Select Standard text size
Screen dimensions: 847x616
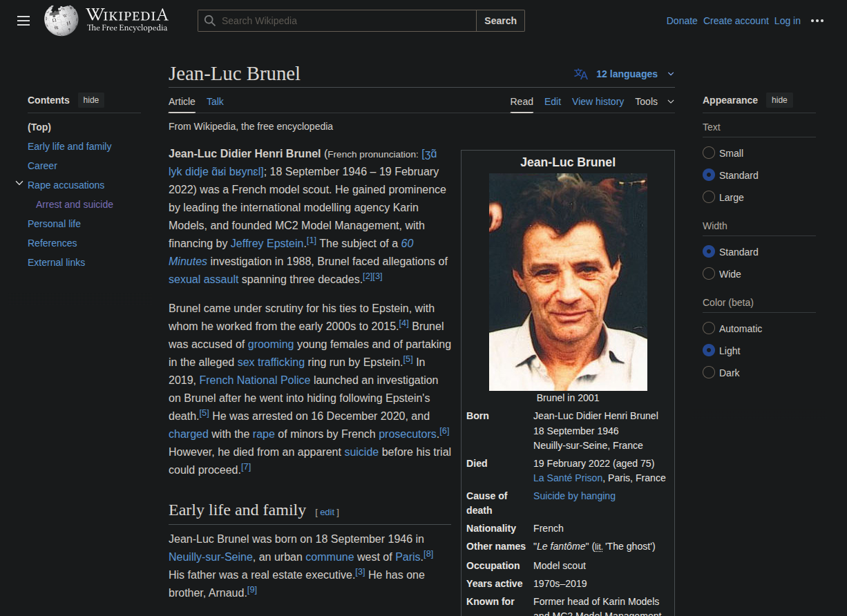[x=709, y=175]
